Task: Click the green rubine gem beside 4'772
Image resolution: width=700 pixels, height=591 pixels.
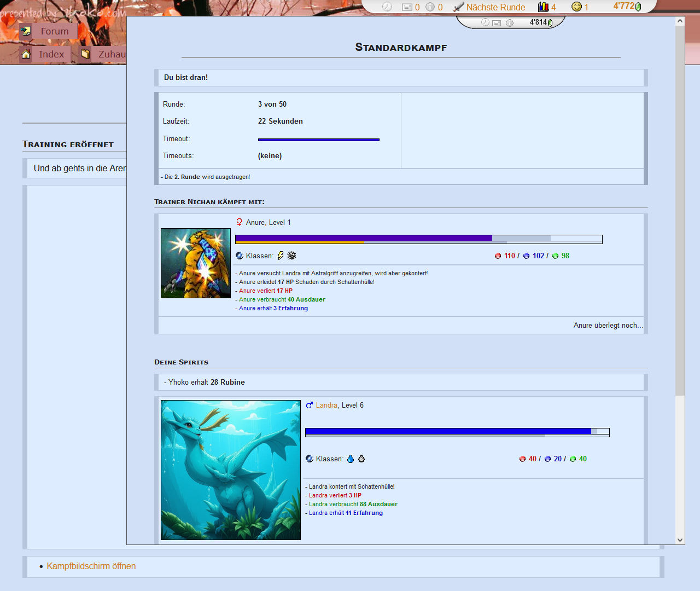Action: (x=638, y=7)
